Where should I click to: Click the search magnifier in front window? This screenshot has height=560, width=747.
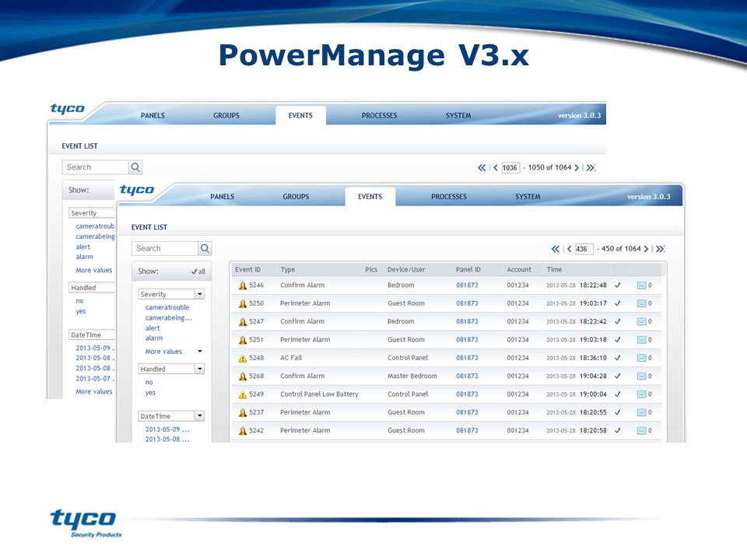[x=205, y=248]
